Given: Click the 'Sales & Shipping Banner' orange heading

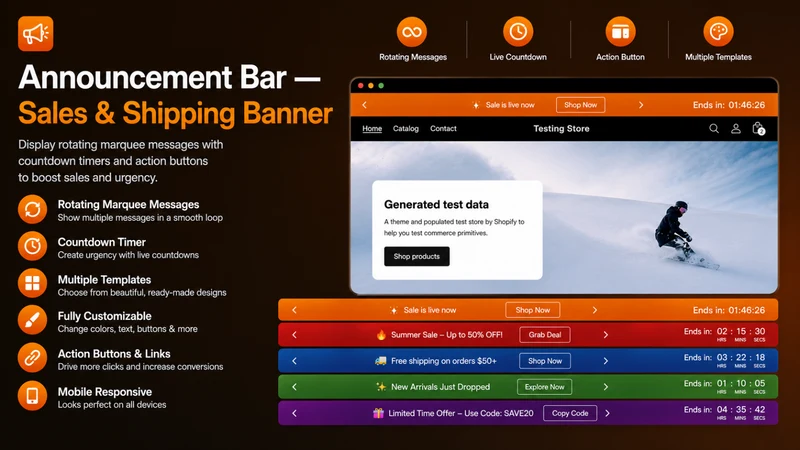Looking at the screenshot, I should [x=175, y=113].
